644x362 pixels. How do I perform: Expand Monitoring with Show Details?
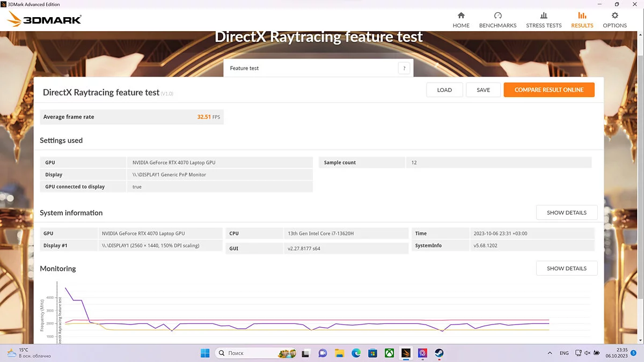[566, 268]
